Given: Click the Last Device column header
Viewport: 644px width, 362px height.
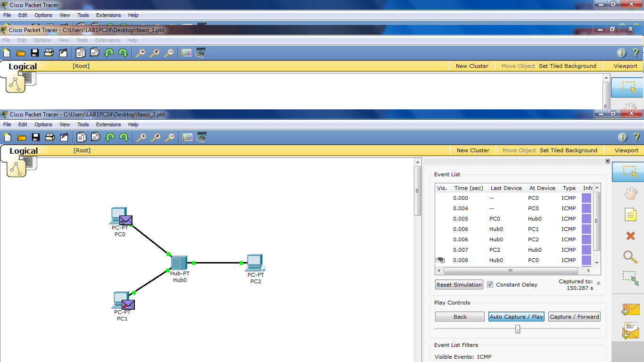Looking at the screenshot, I should [x=506, y=188].
